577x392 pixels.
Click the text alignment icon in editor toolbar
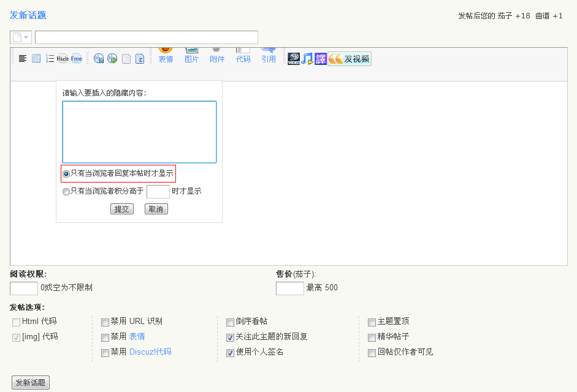(23, 58)
